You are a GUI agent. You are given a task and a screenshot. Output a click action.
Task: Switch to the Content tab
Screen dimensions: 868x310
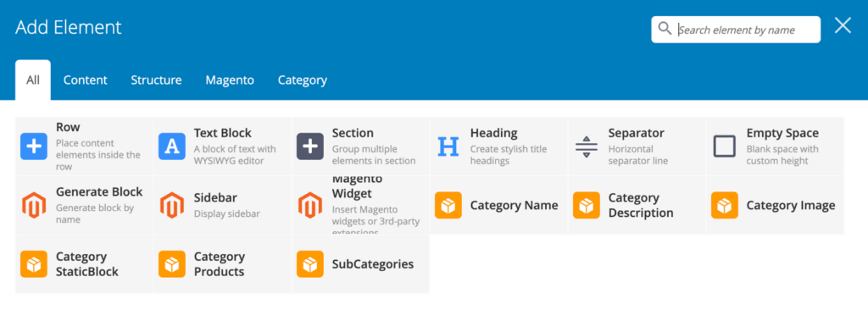pyautogui.click(x=86, y=80)
